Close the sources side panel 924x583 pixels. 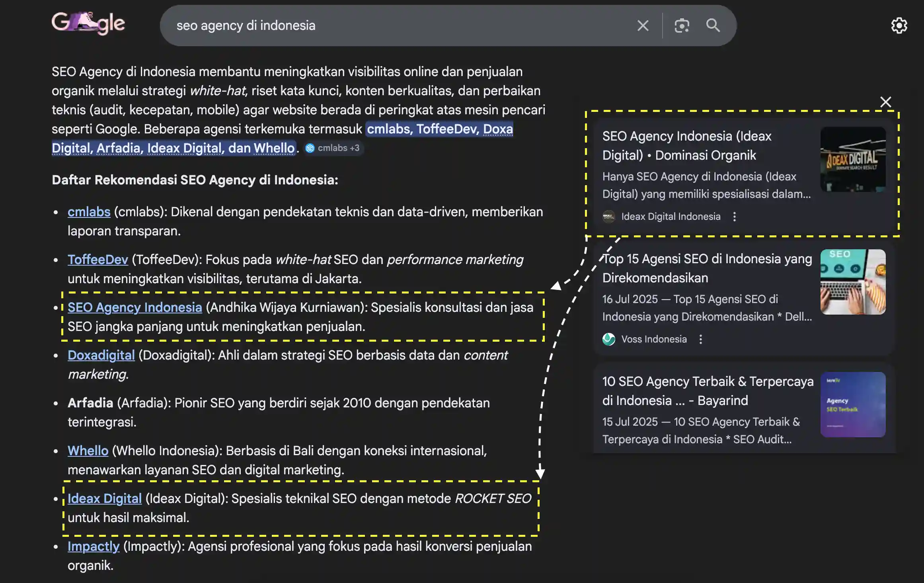885,102
